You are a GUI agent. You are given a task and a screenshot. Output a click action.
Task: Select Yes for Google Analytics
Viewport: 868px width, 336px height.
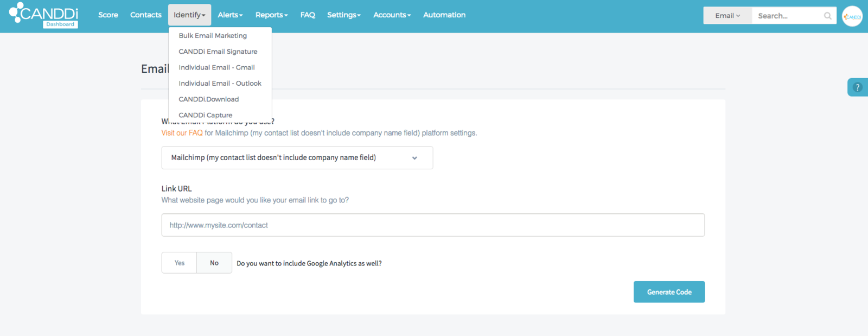(x=180, y=263)
